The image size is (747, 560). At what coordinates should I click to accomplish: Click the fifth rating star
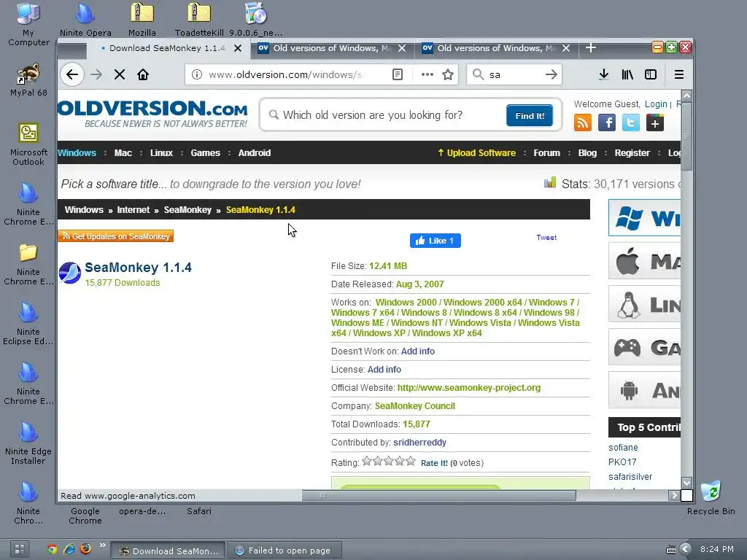(x=411, y=461)
